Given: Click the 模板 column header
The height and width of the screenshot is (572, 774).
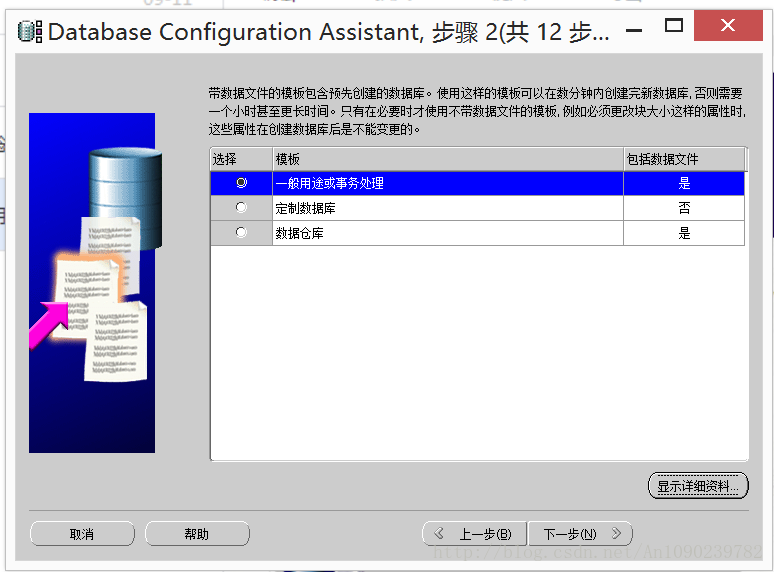Looking at the screenshot, I should (448, 159).
